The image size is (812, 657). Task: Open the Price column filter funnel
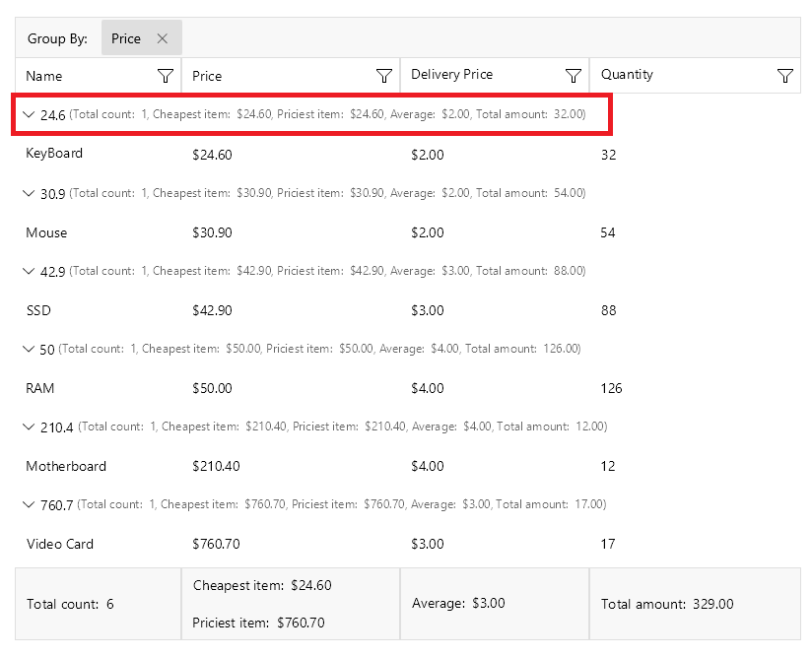pos(384,76)
